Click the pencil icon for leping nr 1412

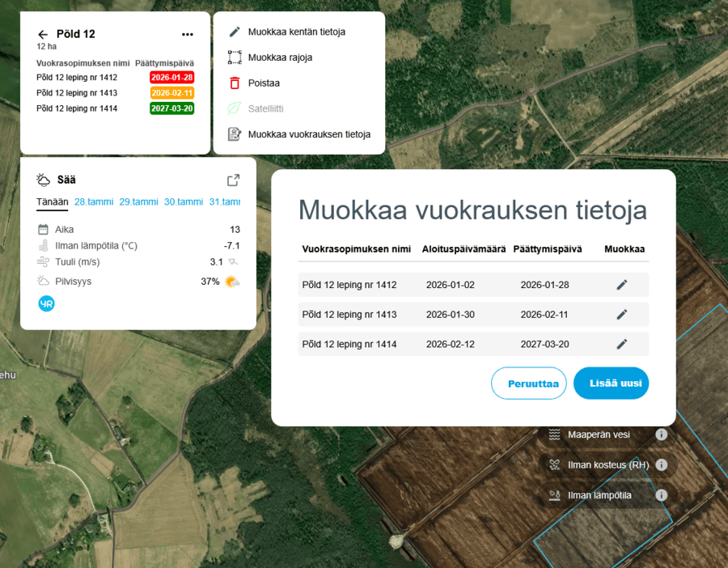(x=621, y=285)
